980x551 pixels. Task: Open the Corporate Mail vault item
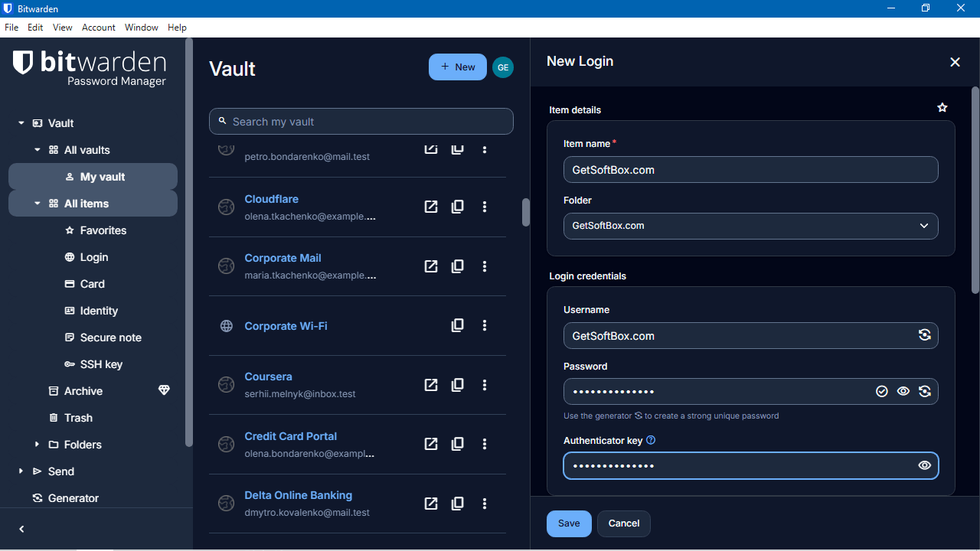click(283, 258)
